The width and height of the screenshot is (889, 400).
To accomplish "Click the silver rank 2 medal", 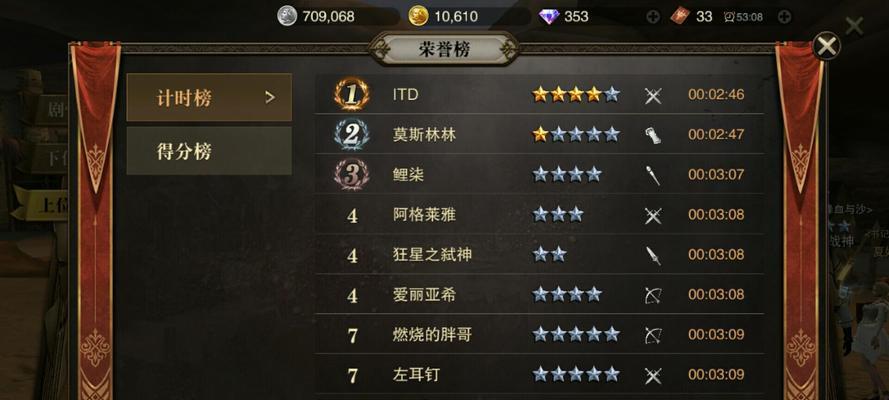I will (x=352, y=134).
